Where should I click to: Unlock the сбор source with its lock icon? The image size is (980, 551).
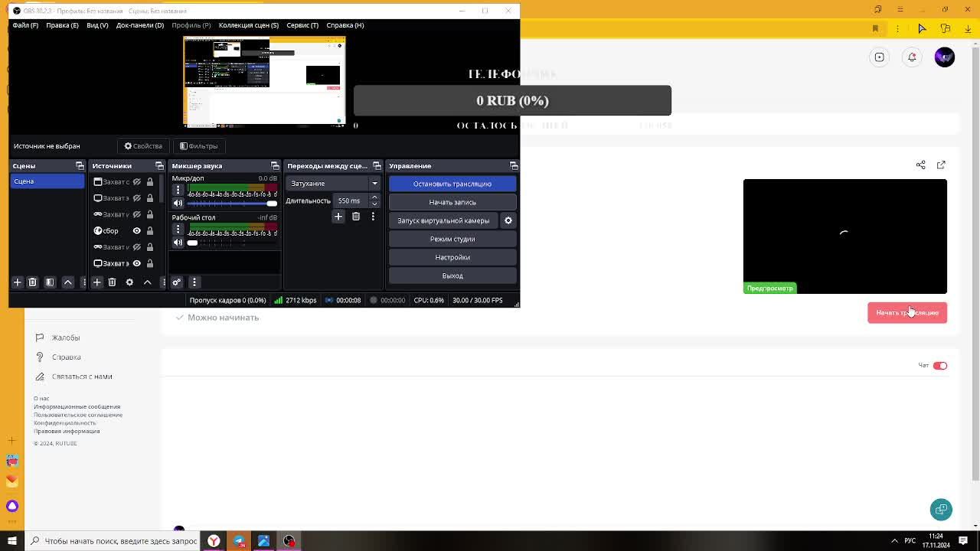click(150, 230)
